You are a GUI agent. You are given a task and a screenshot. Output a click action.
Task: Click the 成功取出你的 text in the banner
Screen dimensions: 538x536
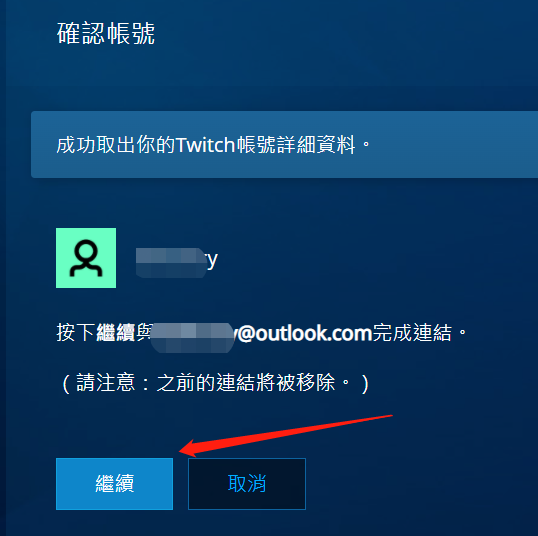point(116,144)
